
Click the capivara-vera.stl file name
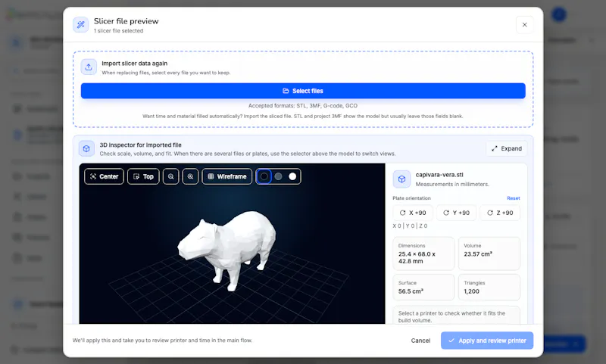coord(439,175)
